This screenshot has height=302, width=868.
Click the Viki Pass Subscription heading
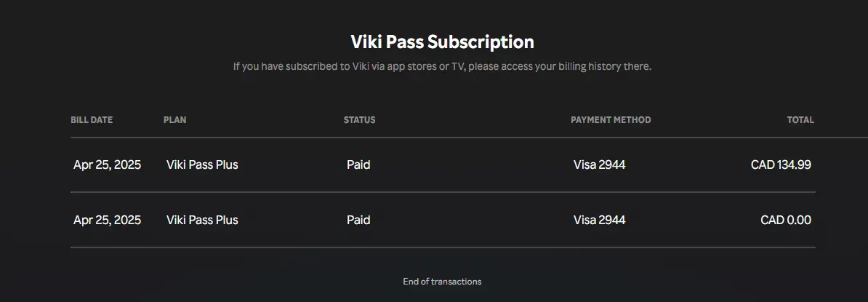click(x=442, y=42)
